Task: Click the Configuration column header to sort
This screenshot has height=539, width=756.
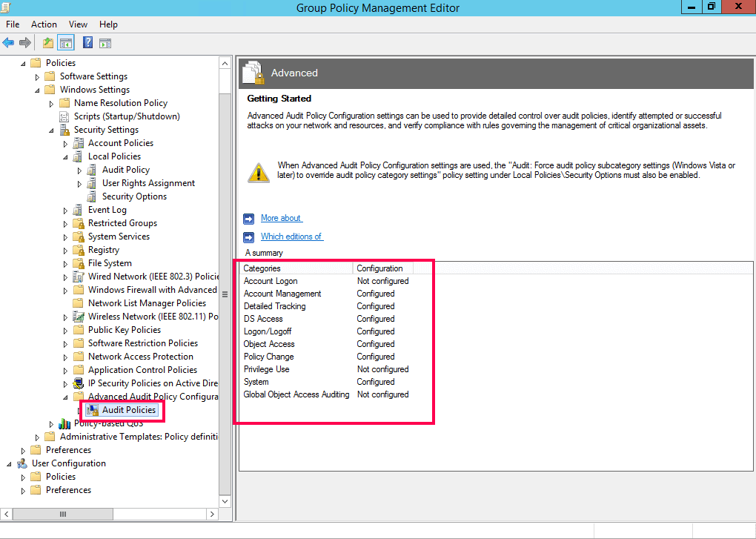Action: point(380,268)
